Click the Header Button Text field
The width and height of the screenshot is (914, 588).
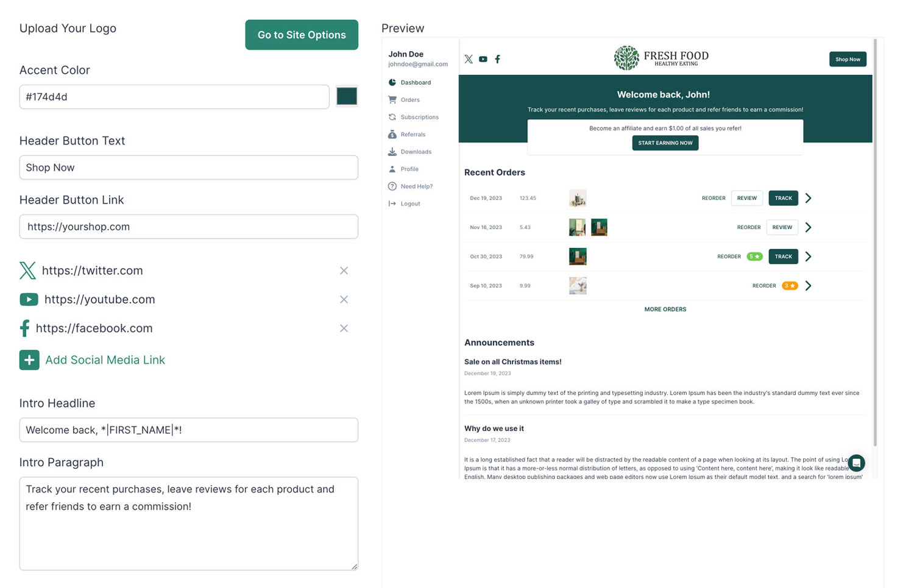click(189, 168)
